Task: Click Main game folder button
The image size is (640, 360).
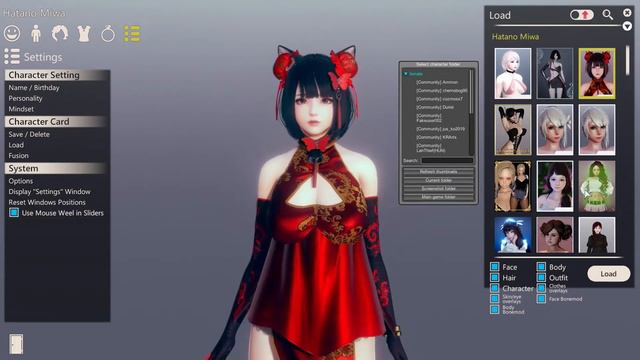Action: click(x=438, y=197)
